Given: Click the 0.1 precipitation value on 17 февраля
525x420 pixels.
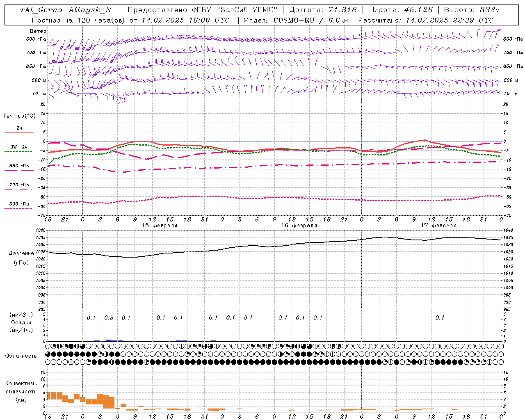Looking at the screenshot, I should coord(440,318).
